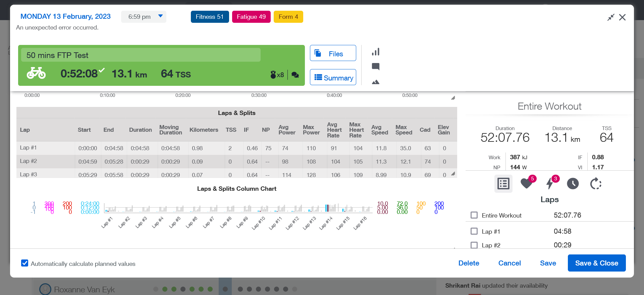Click the MONDAY 13 February, 2023 date
This screenshot has width=644, height=295.
65,16
